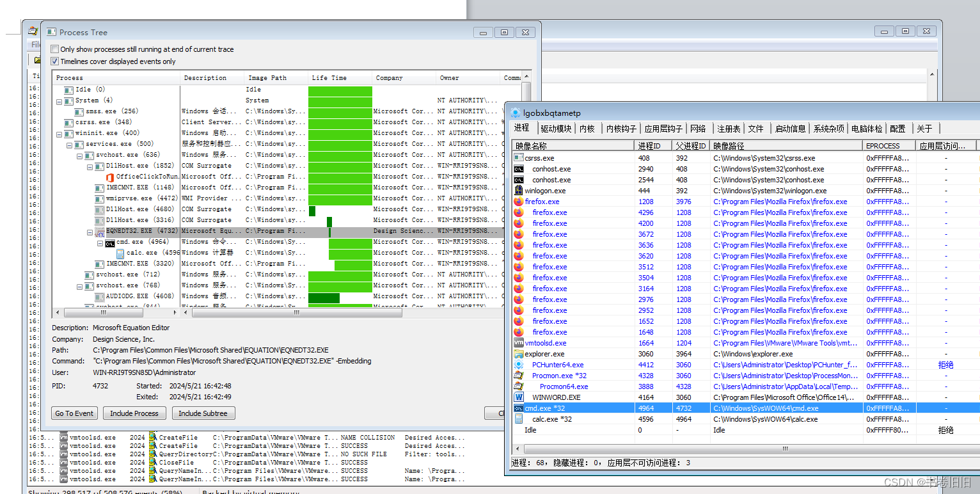Switch to the 驱动模块 tab
Viewport: 980px width, 494px height.
pyautogui.click(x=555, y=129)
